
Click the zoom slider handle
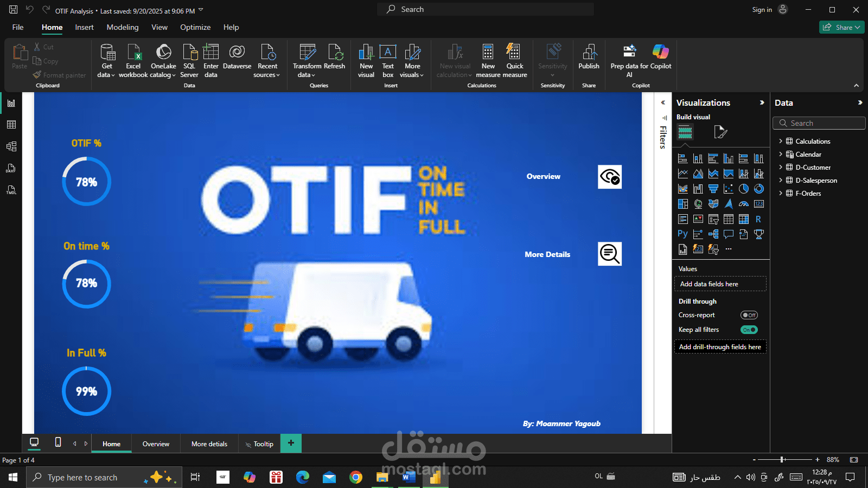point(782,459)
